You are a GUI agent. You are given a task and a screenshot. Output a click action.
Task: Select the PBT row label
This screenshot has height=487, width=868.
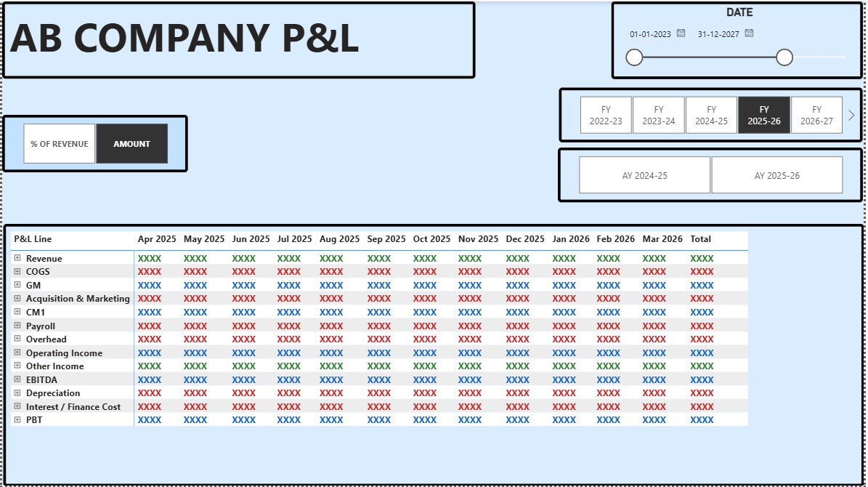click(x=33, y=419)
